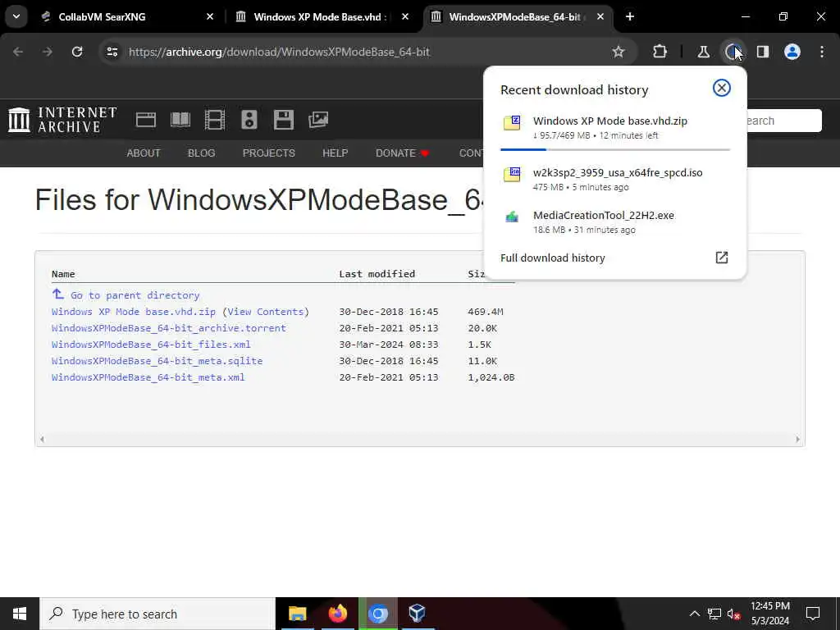Go forward to the next page

(x=48, y=52)
